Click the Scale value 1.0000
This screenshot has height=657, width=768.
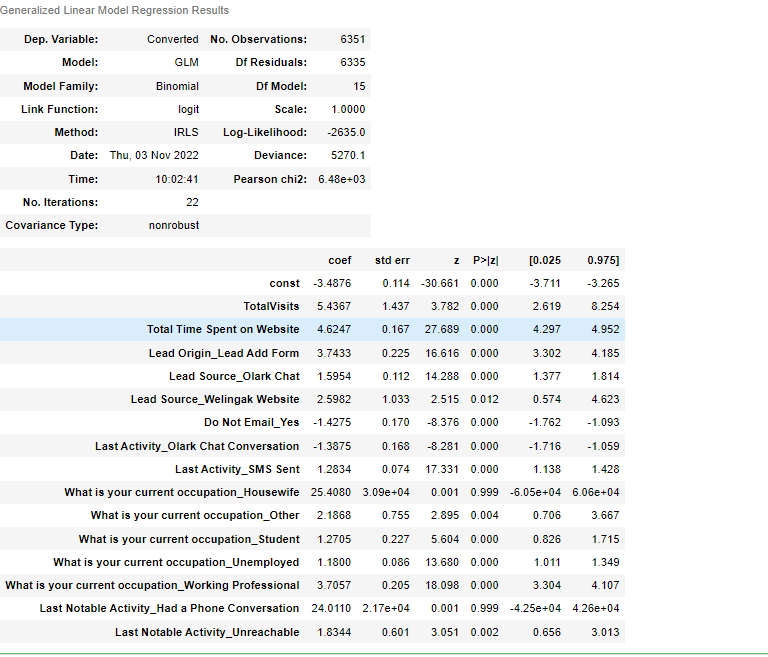348,109
